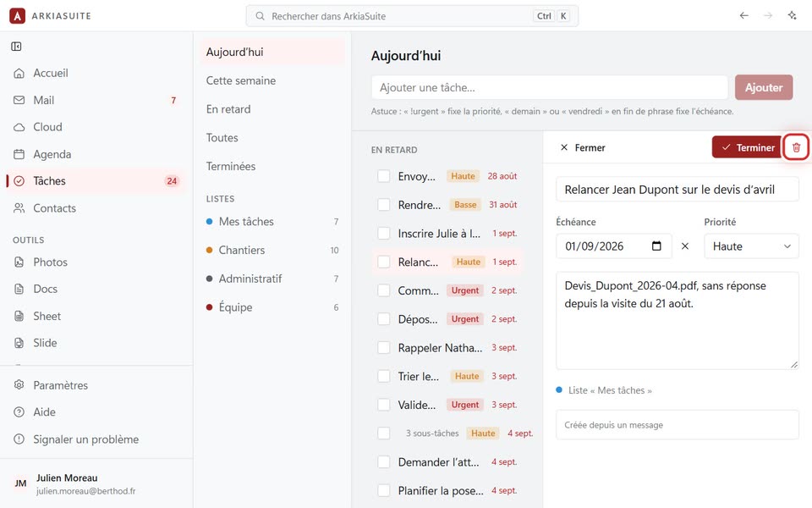The height and width of the screenshot is (508, 812).
Task: Mark Planifier la pose… task as done
Action: click(384, 490)
